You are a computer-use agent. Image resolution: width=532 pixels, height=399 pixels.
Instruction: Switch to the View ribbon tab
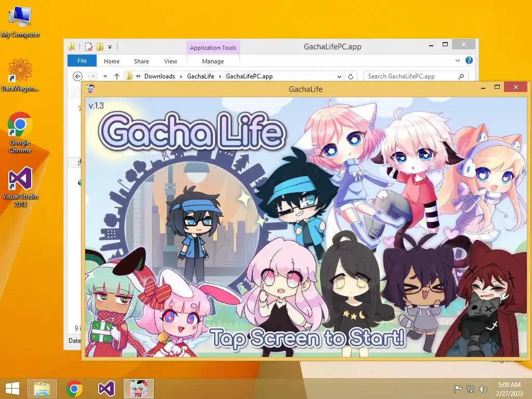pos(170,61)
